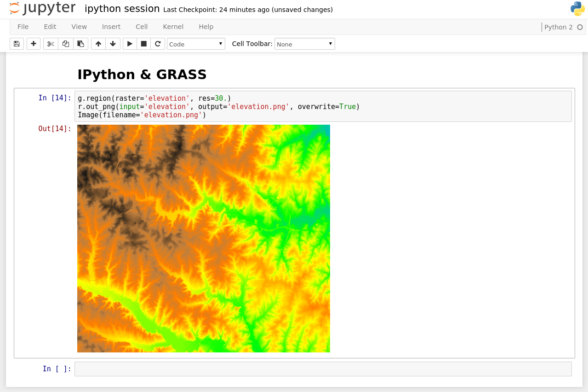The width and height of the screenshot is (588, 392).
Task: Restart the kernel with the circular arrow icon
Action: 158,44
